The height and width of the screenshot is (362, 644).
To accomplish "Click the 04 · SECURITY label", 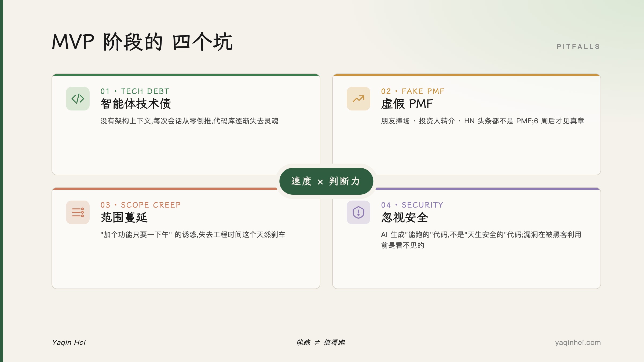I will (412, 205).
